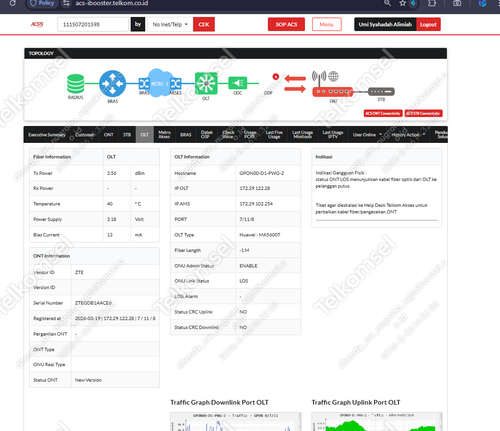Click the ACS ONT Connectivity button
This screenshot has width=500, height=431.
(x=383, y=113)
